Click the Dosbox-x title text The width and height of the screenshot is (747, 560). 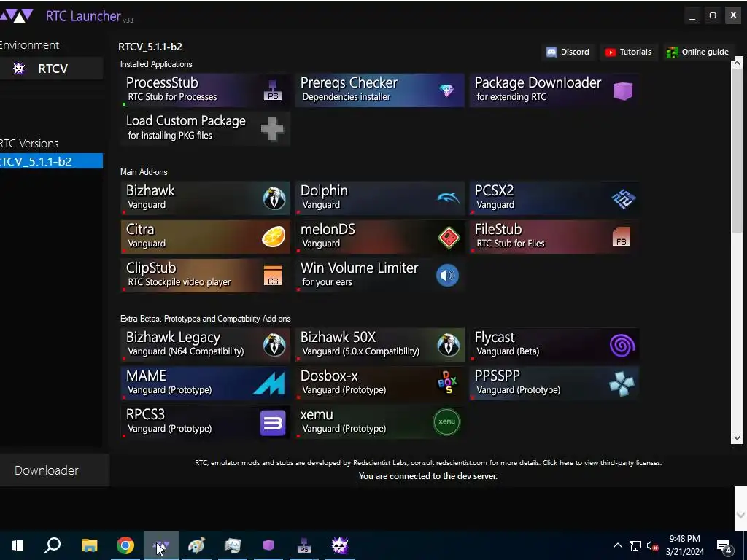329,376
